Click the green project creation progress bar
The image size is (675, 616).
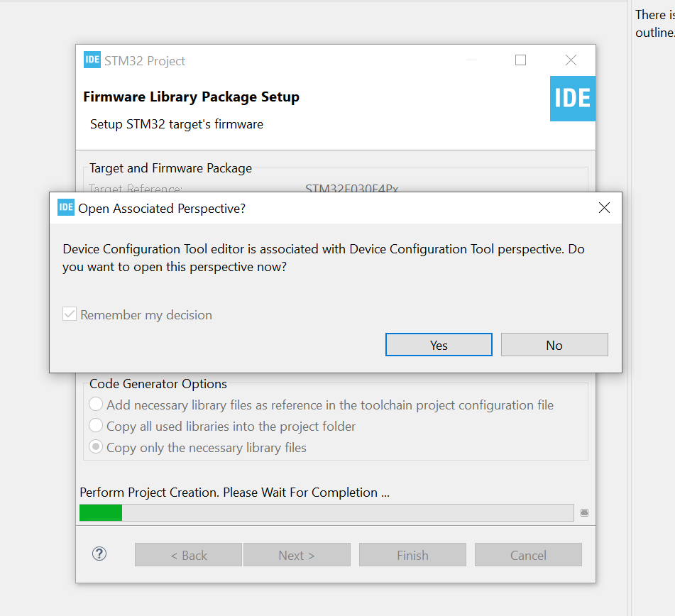(x=326, y=512)
